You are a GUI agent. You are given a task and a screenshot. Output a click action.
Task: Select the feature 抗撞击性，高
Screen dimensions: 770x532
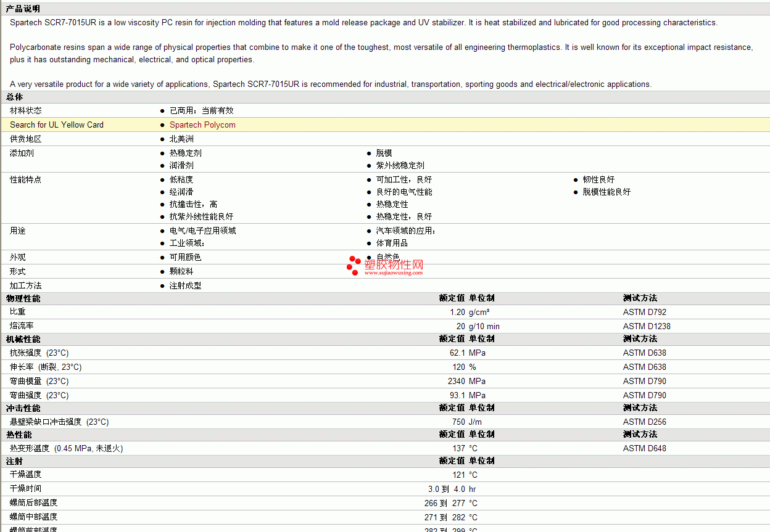click(x=194, y=204)
